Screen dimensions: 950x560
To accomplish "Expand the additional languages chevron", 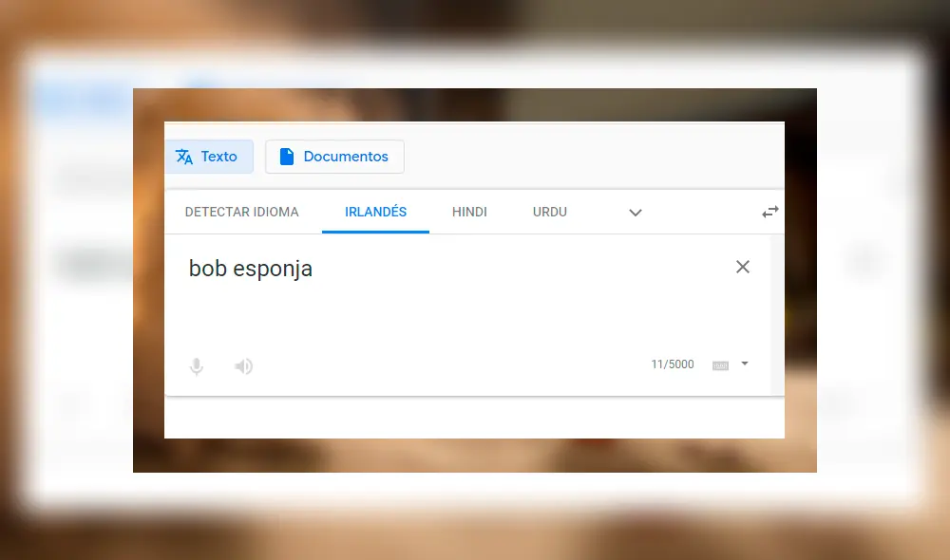I will tap(635, 214).
